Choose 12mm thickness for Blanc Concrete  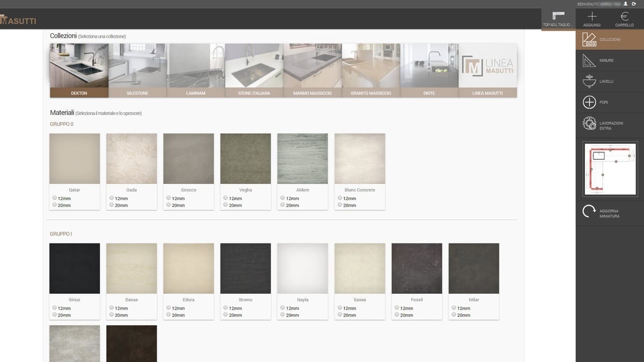(340, 198)
